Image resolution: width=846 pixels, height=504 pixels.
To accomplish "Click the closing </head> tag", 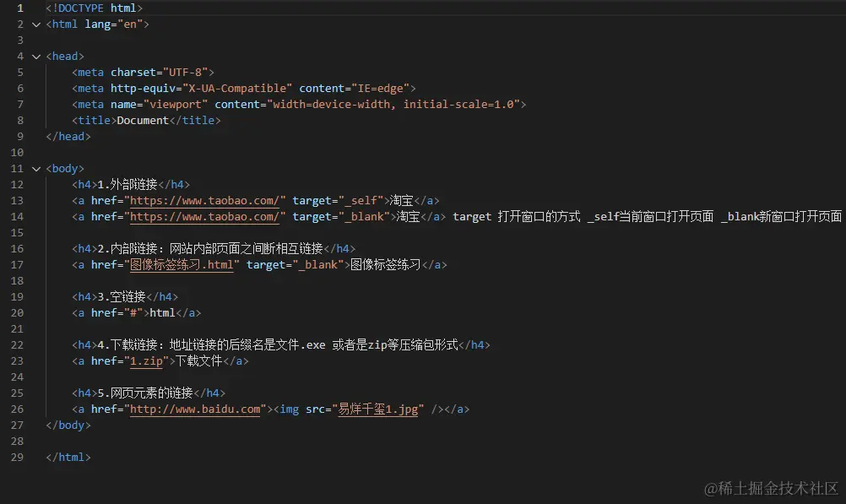I will 68,137.
